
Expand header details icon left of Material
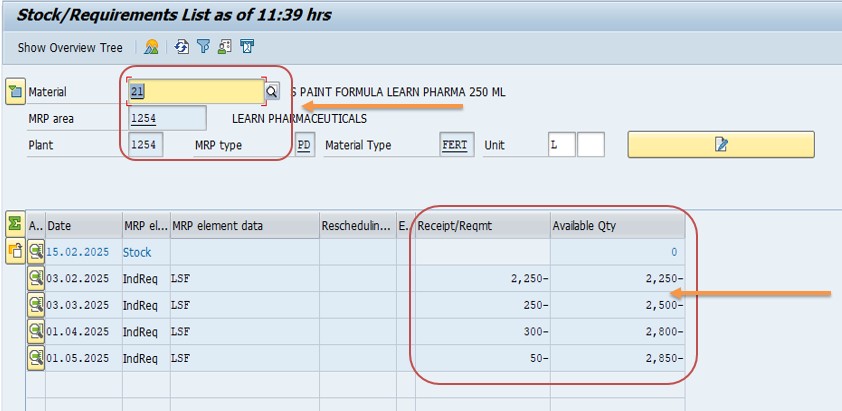pos(16,92)
